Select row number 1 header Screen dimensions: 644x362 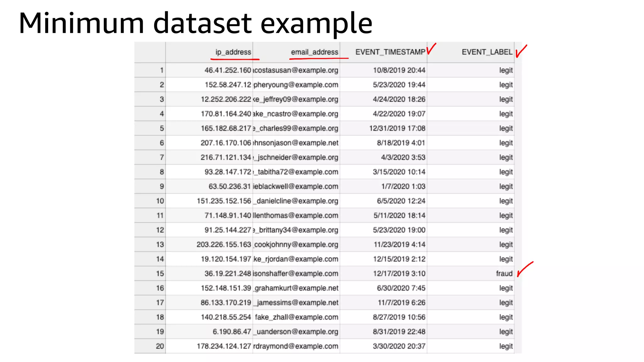[150, 70]
